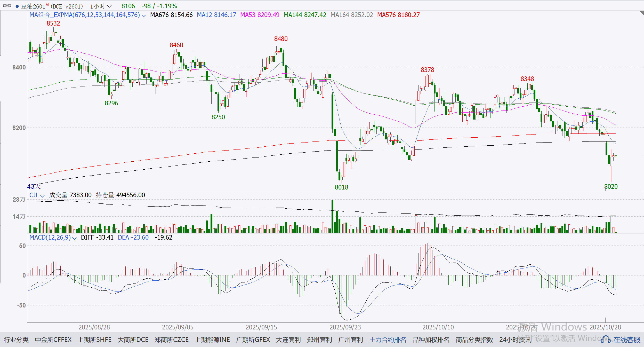The width and height of the screenshot is (644, 347).
Task: Open the 1小时 timeframe dropdown
Action: point(101,6)
